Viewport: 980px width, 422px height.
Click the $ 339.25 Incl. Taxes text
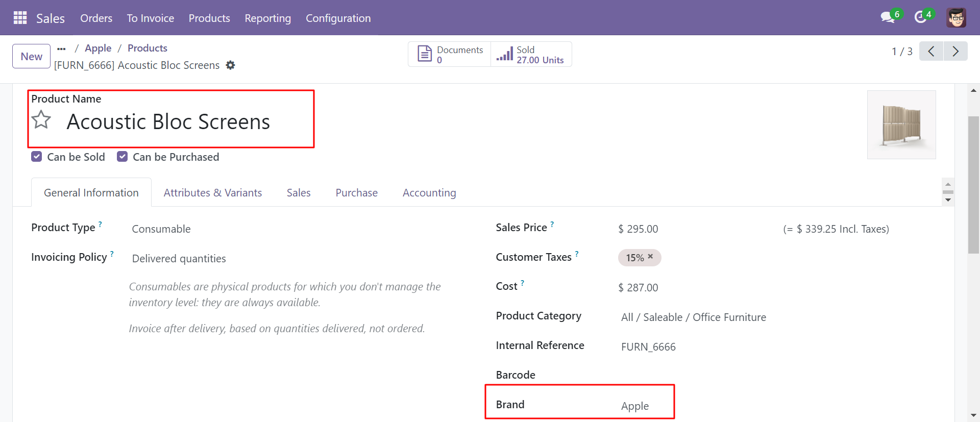[836, 229]
